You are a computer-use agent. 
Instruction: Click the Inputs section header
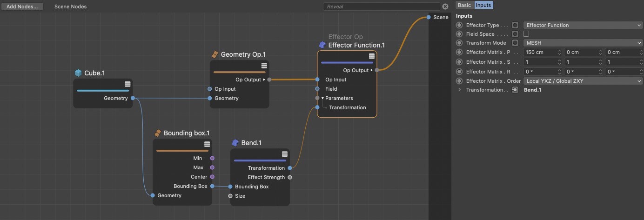coord(464,16)
